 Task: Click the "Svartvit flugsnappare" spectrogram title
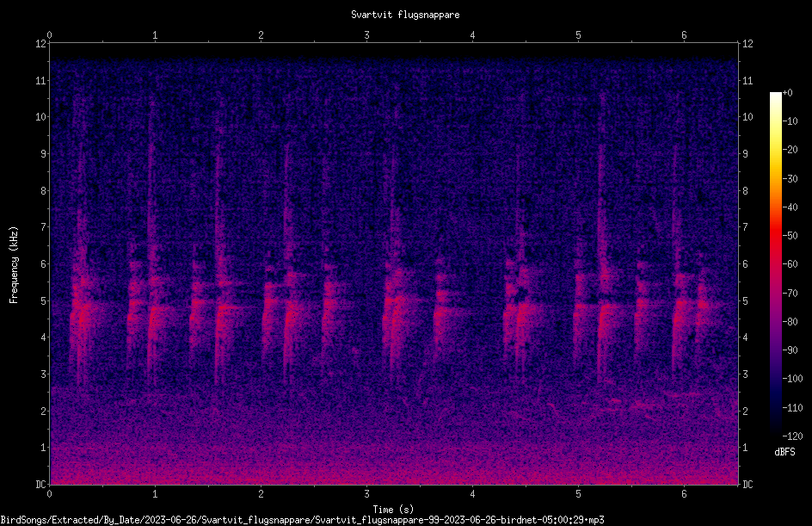[405, 15]
